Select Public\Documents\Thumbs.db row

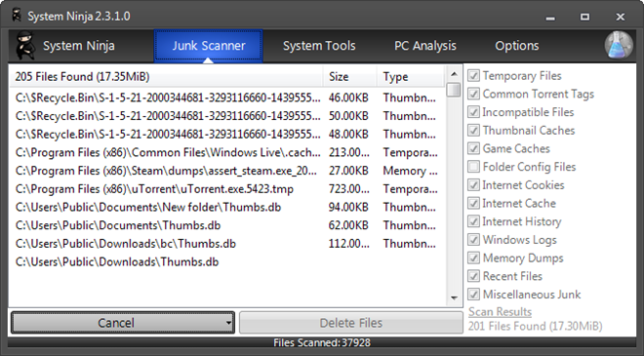coord(227,225)
